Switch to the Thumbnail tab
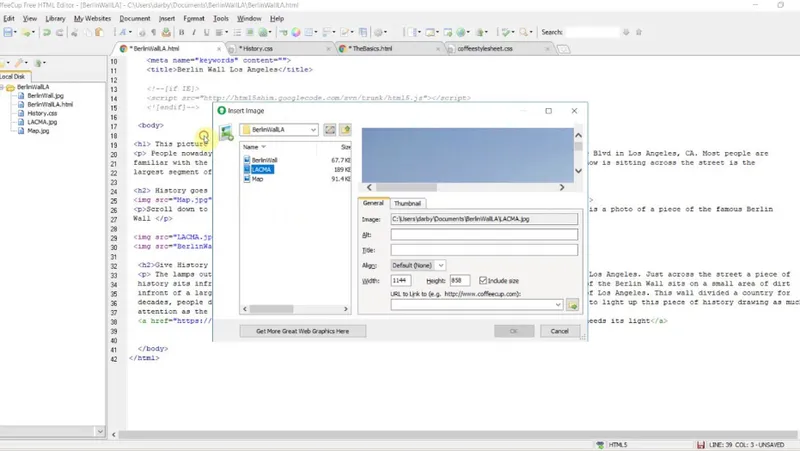 click(x=407, y=203)
